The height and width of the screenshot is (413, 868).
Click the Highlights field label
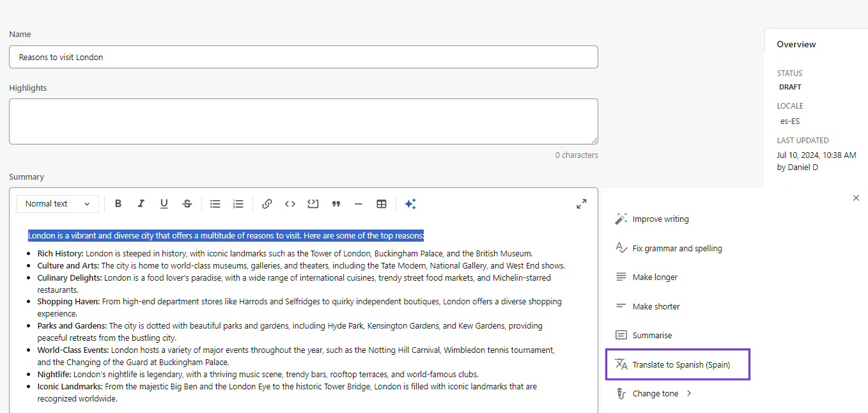click(x=28, y=88)
